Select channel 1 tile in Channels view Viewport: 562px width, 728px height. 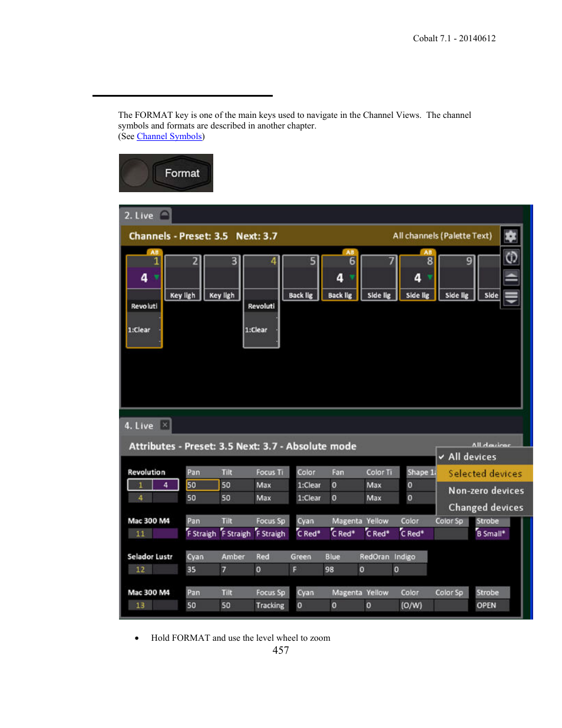[x=144, y=277]
